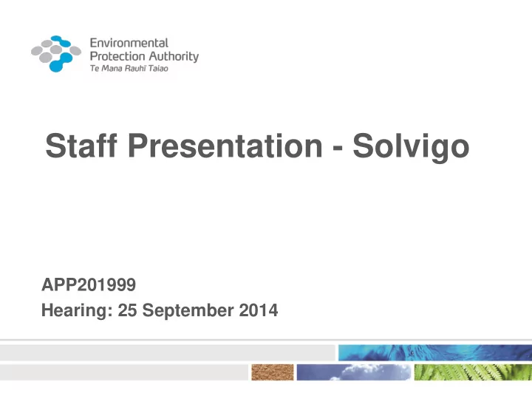Screen dimensions: 532x399
Task: Click the brown sand footer image
Action: tap(273, 372)
